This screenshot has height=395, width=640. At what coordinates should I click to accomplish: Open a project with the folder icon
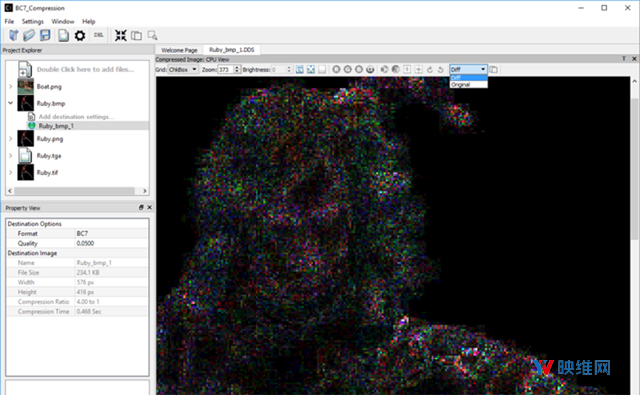pos(29,36)
